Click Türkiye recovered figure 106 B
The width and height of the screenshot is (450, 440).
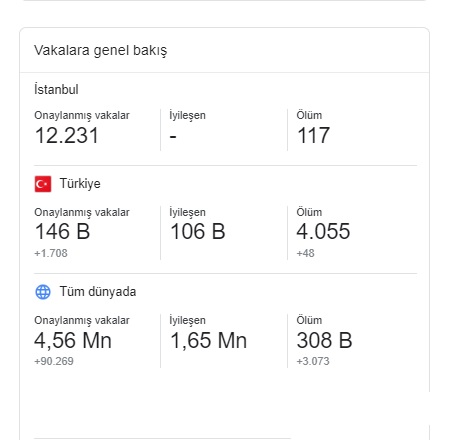[x=198, y=231]
